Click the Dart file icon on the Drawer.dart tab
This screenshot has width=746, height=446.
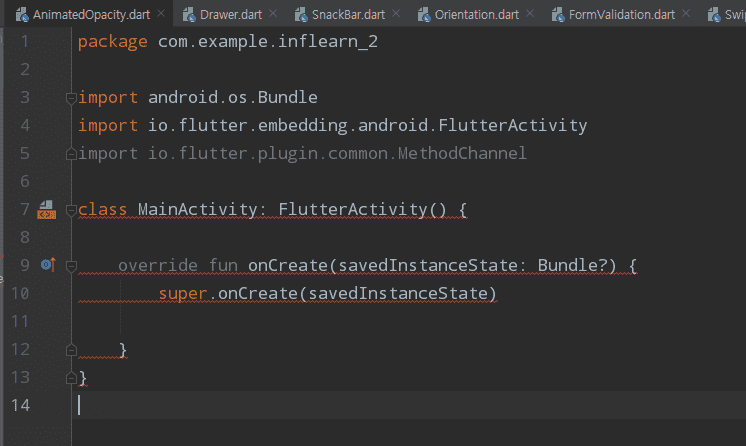[x=189, y=16]
